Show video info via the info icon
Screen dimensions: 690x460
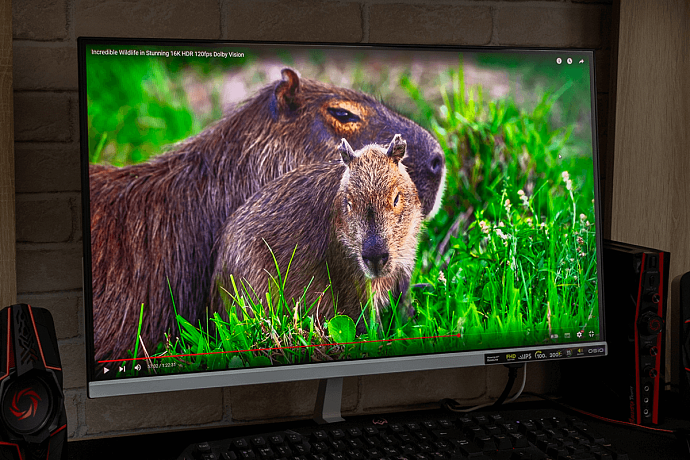point(559,61)
